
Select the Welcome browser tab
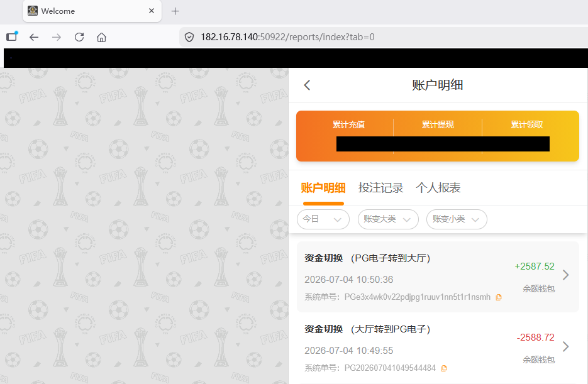tap(92, 11)
